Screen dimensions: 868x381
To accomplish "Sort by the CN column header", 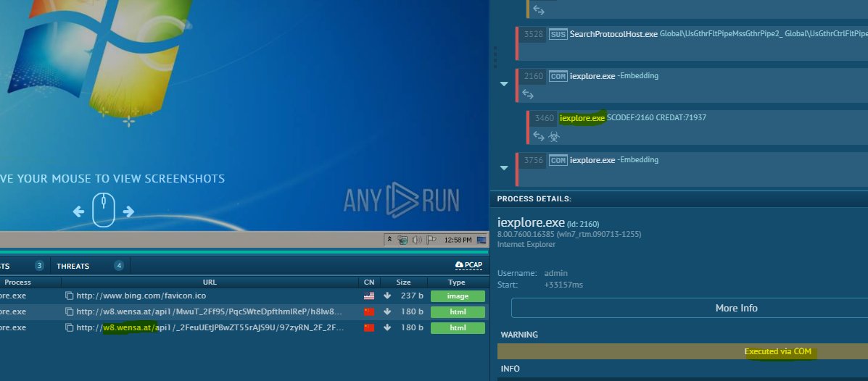I will 369,282.
